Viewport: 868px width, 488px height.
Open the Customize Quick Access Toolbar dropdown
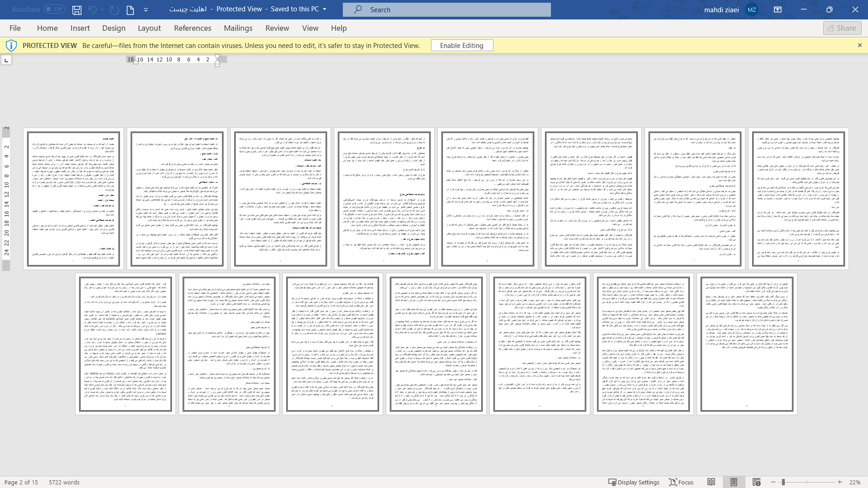pos(146,9)
